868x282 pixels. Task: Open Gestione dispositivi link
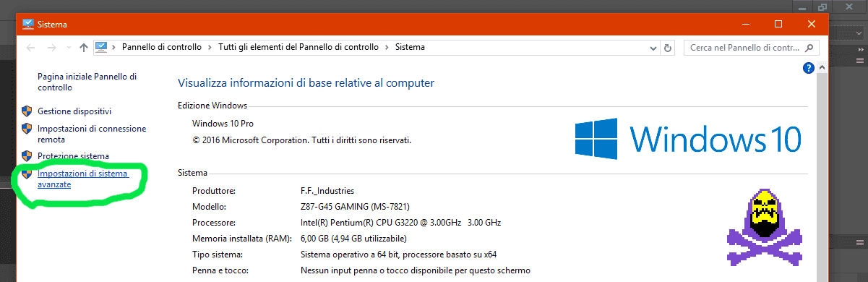pos(74,112)
